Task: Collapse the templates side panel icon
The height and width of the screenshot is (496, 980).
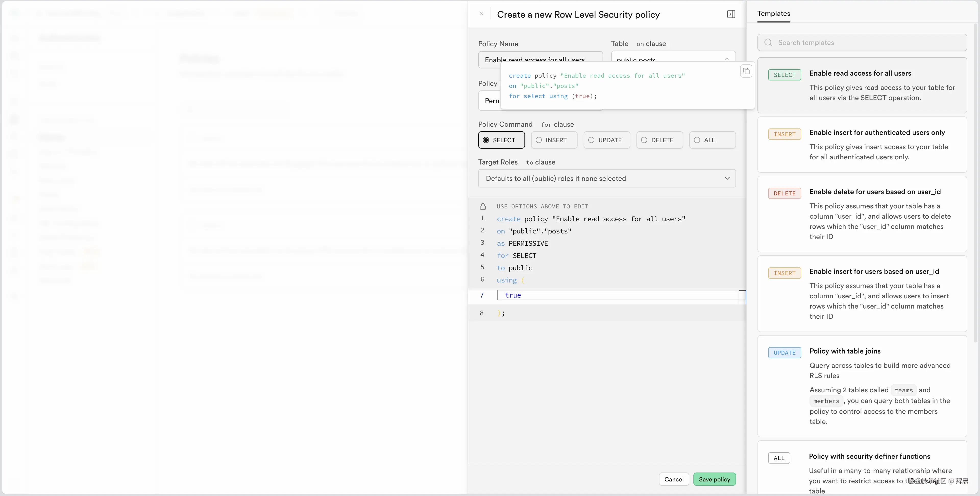Action: 731,14
